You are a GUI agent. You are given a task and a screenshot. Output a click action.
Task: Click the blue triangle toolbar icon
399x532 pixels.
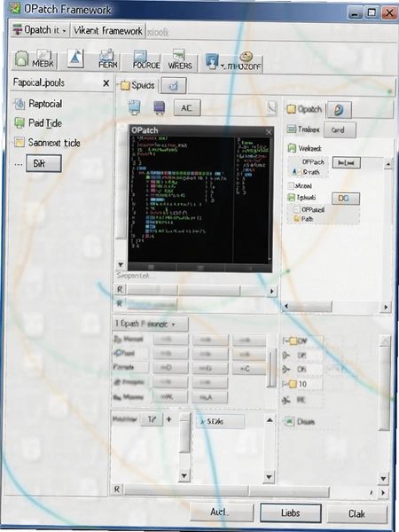75,59
